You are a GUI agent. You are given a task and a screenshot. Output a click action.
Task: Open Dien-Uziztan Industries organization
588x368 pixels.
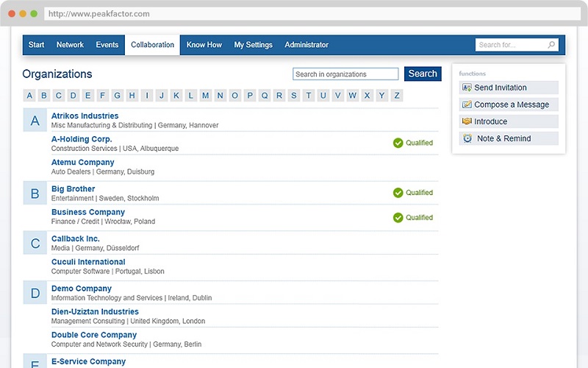click(95, 311)
